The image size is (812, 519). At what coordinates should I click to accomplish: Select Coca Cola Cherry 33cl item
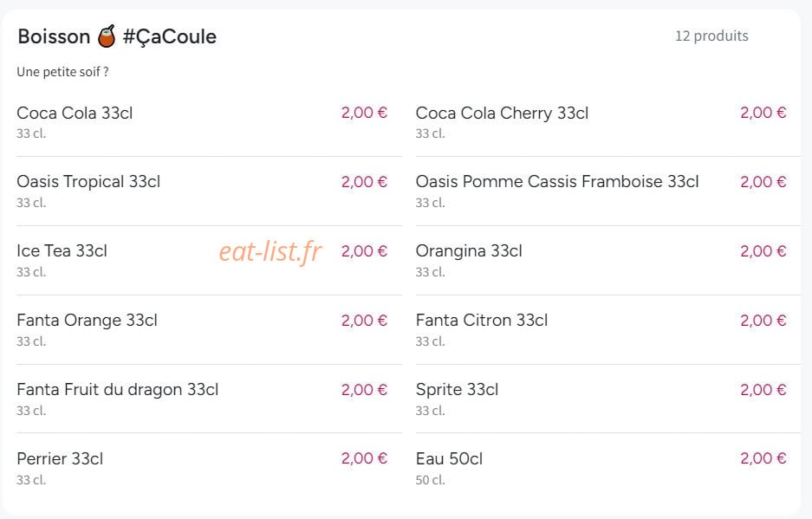pos(608,121)
